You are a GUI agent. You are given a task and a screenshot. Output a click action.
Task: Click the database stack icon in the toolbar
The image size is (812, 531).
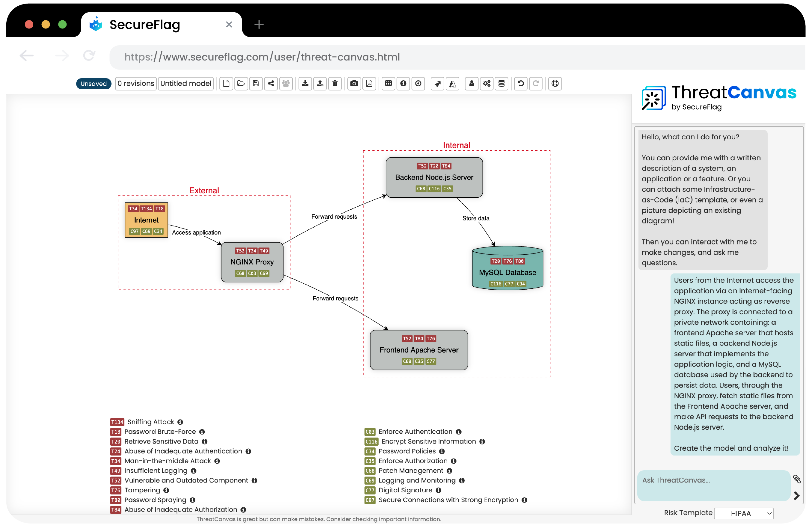coord(501,84)
